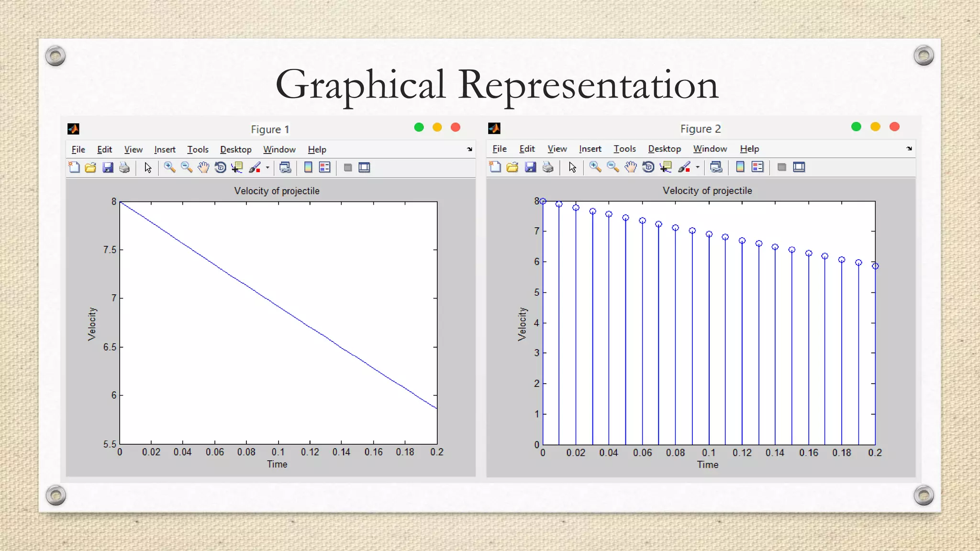The height and width of the screenshot is (551, 980).
Task: Toggle Insert Colorbar in Figure 1
Action: [x=308, y=167]
